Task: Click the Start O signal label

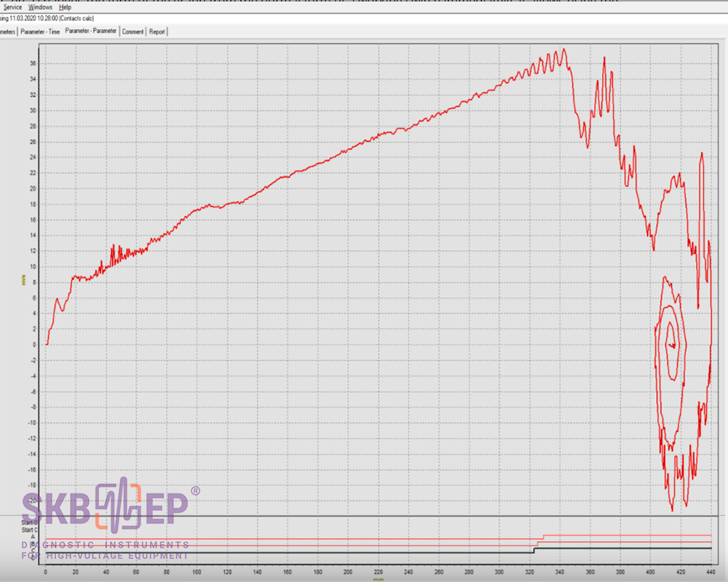Action: (x=31, y=522)
